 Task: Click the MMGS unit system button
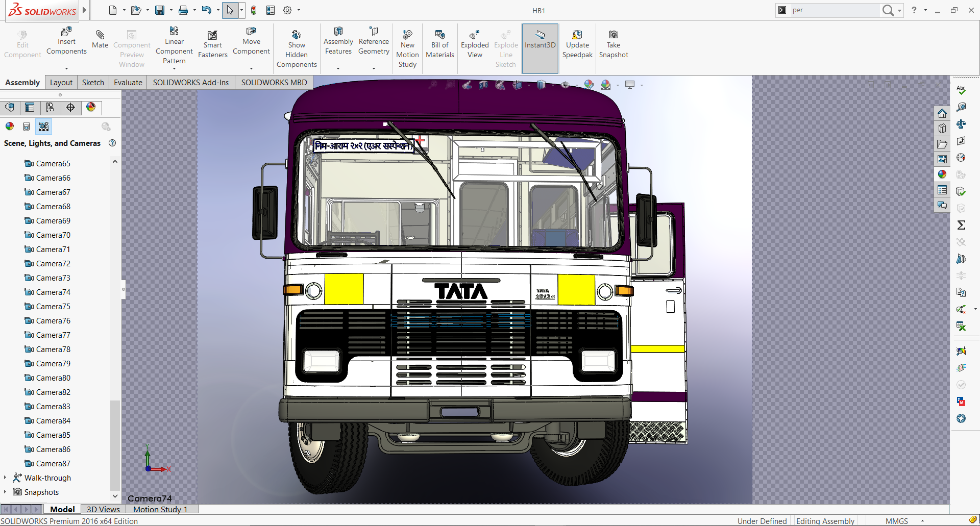tap(897, 521)
